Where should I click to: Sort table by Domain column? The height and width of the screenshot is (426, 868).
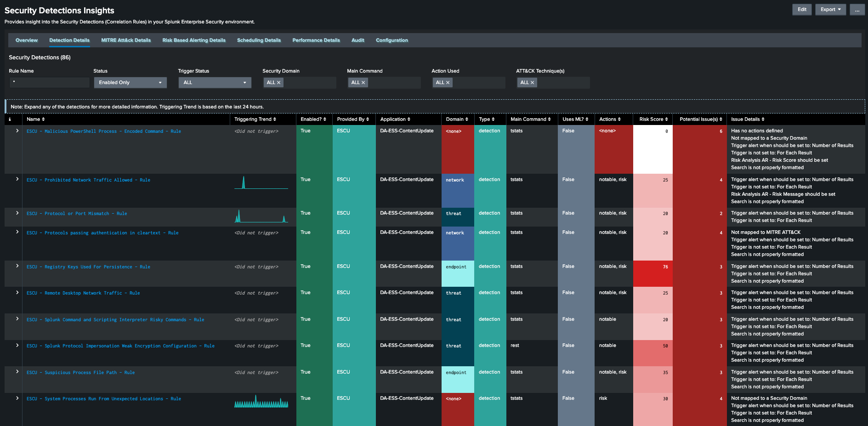pos(457,119)
